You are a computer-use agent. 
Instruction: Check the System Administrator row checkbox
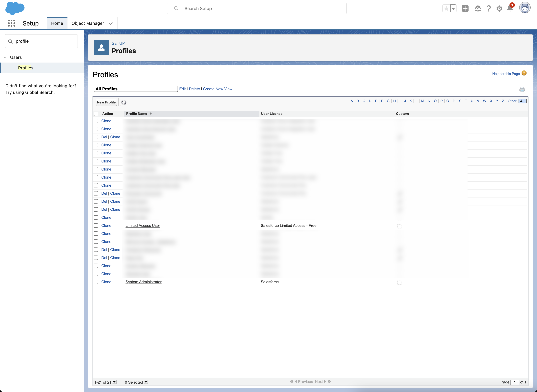tap(96, 282)
